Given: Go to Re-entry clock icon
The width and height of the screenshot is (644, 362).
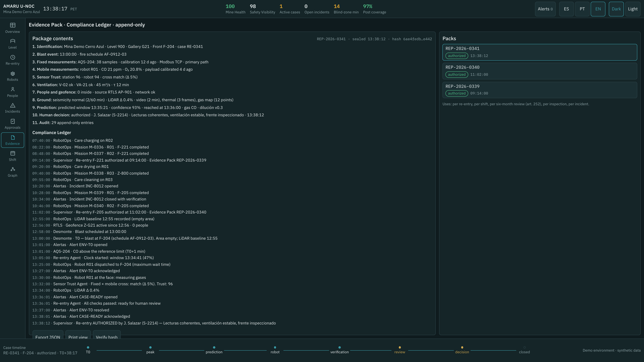Looking at the screenshot, I should pos(12,60).
